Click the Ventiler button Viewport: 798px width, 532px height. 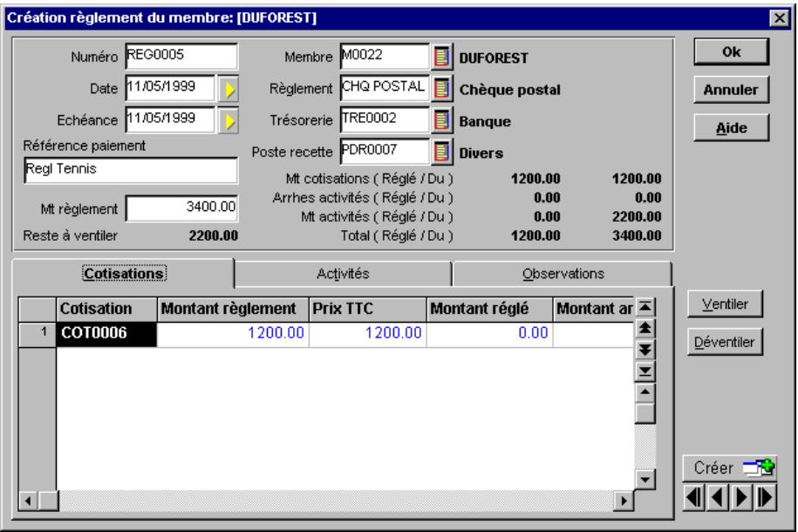726,304
